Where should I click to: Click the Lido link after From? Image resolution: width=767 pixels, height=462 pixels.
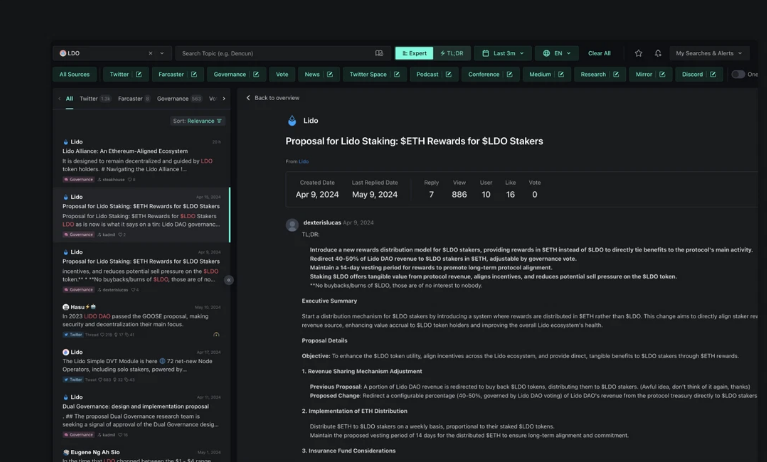tap(304, 162)
